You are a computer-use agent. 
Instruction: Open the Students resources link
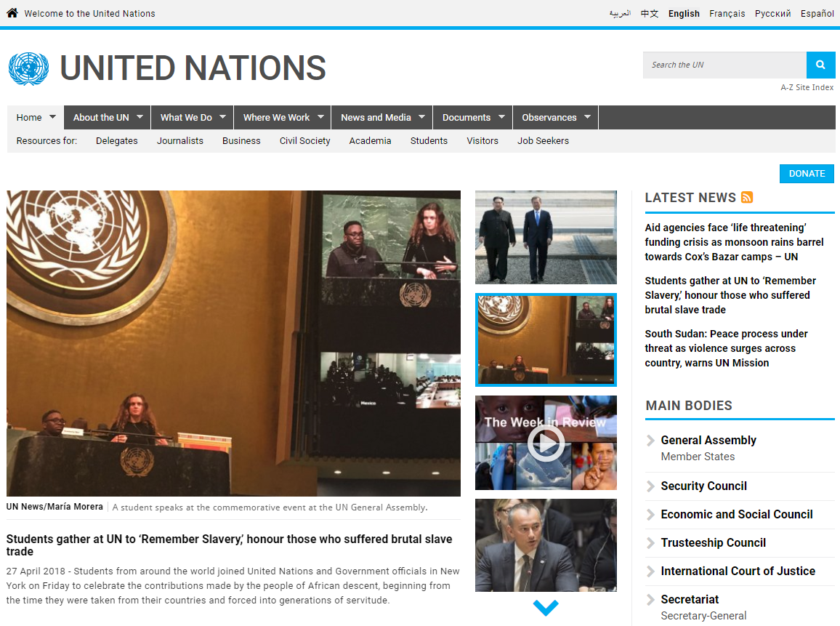point(429,140)
